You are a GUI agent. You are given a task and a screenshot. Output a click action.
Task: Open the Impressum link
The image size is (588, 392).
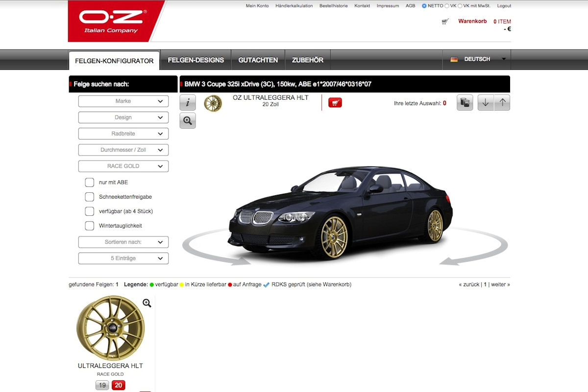pos(388,6)
